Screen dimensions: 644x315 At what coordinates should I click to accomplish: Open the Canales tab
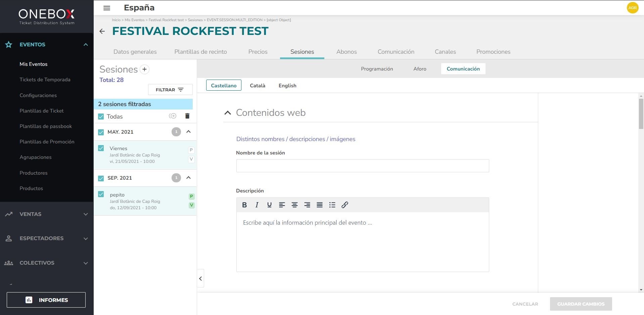coord(445,52)
